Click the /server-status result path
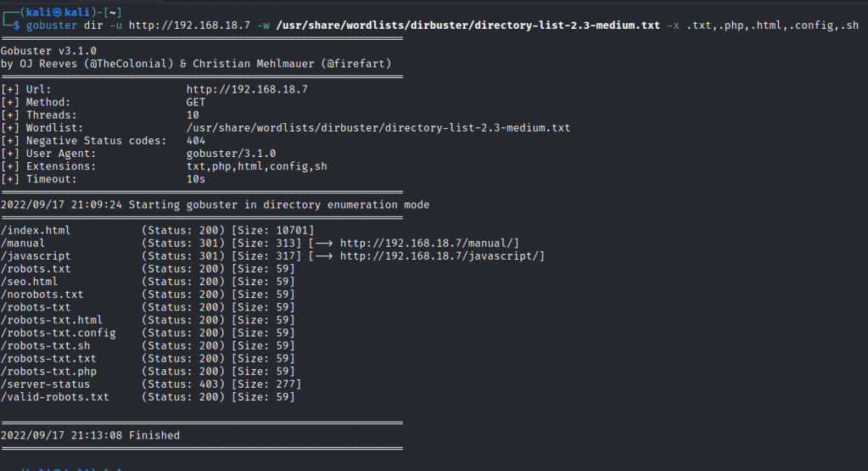Image resolution: width=868 pixels, height=471 pixels. point(45,384)
